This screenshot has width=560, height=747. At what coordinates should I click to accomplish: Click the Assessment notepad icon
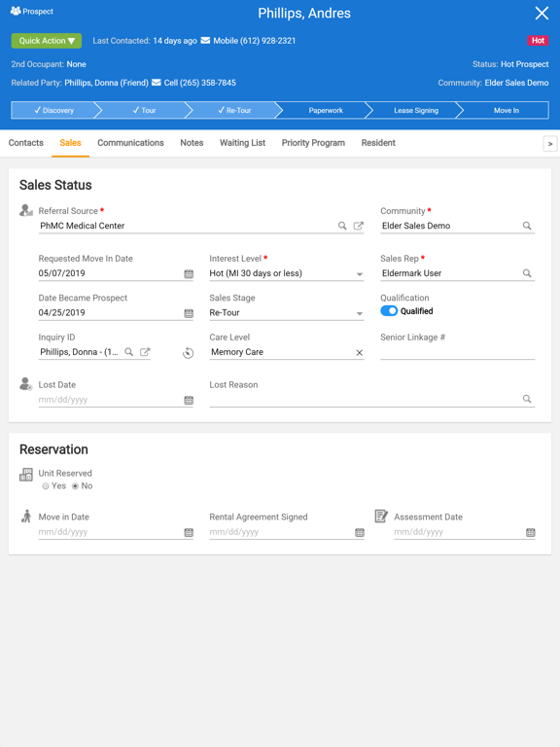click(381, 516)
